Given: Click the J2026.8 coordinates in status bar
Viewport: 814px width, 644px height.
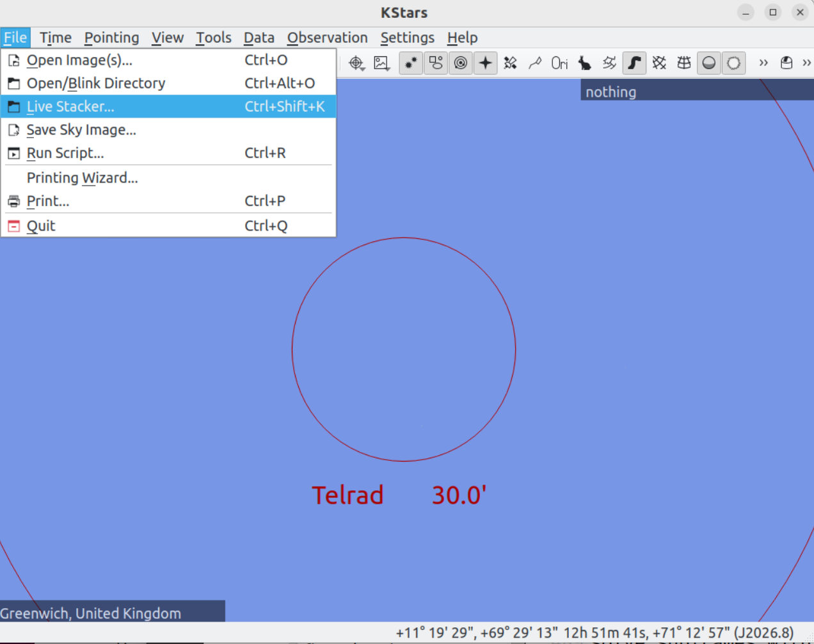Looking at the screenshot, I should [678, 632].
